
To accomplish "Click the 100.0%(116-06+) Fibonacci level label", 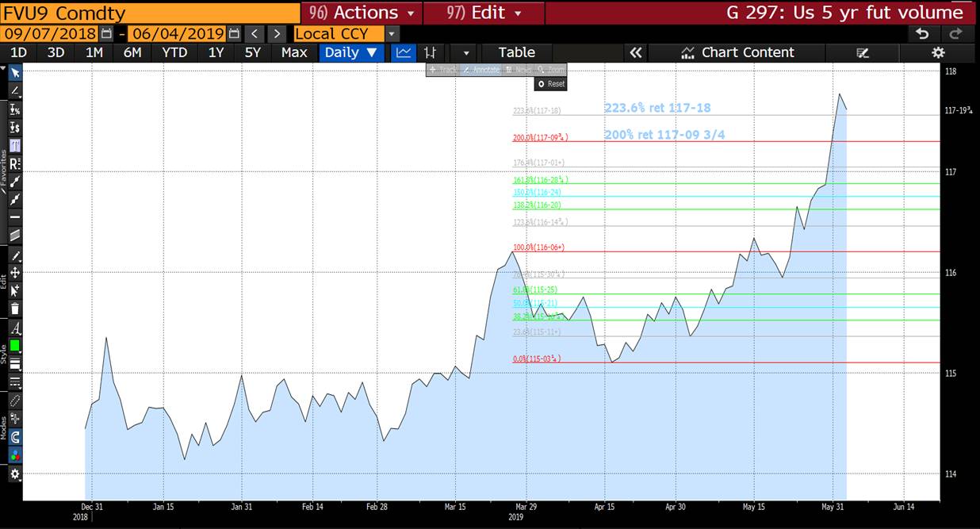I will [538, 247].
